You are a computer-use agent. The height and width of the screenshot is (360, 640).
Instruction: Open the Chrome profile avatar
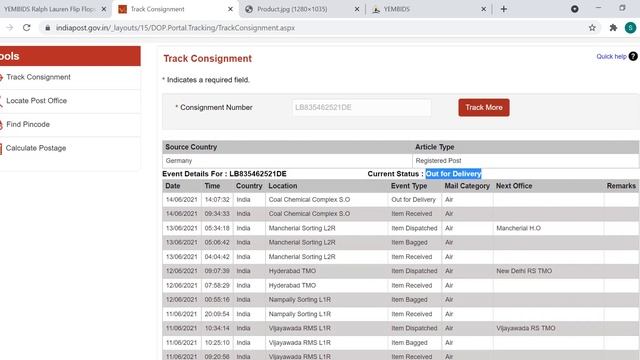(630, 28)
